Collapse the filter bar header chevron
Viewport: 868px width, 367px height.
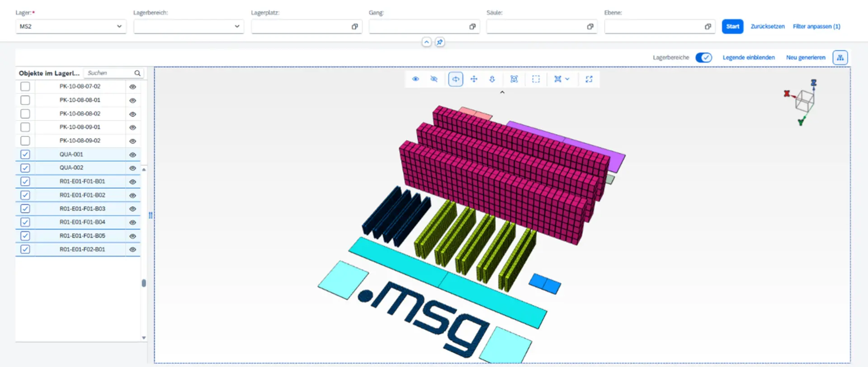[x=426, y=42]
